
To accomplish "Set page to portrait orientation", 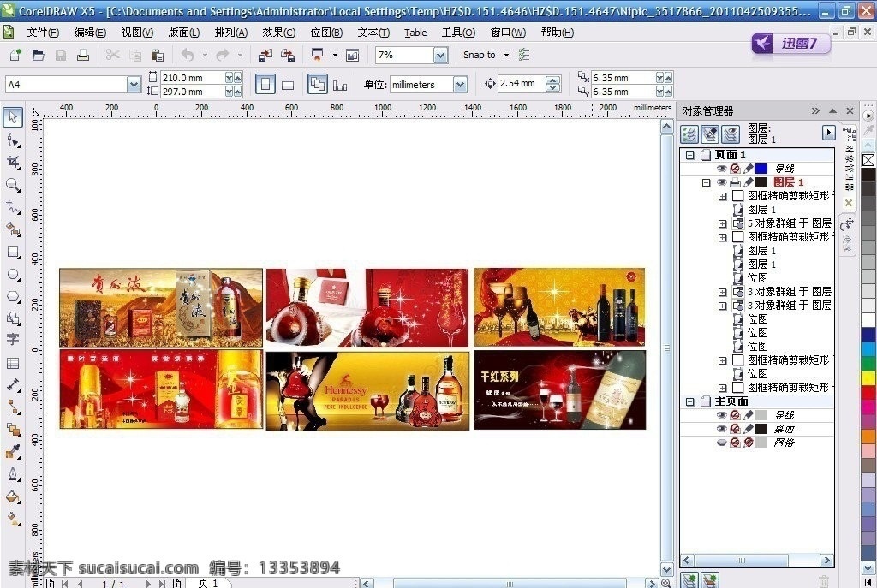I will pyautogui.click(x=265, y=85).
